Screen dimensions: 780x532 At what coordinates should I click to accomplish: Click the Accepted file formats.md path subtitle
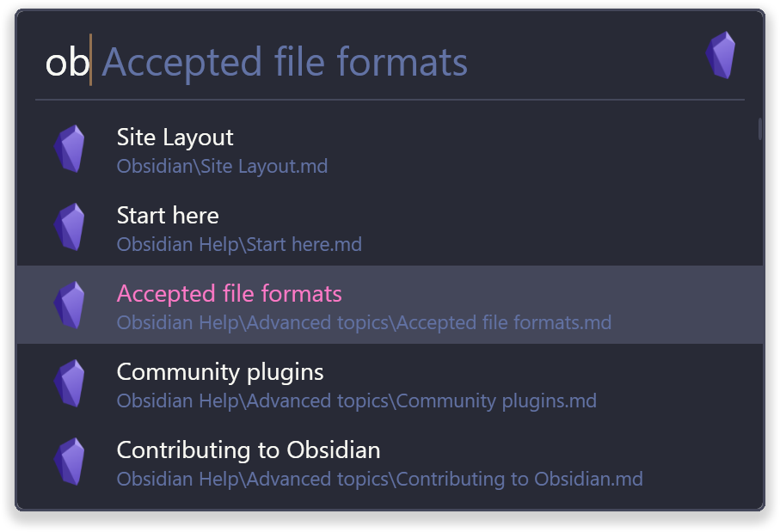(x=364, y=323)
